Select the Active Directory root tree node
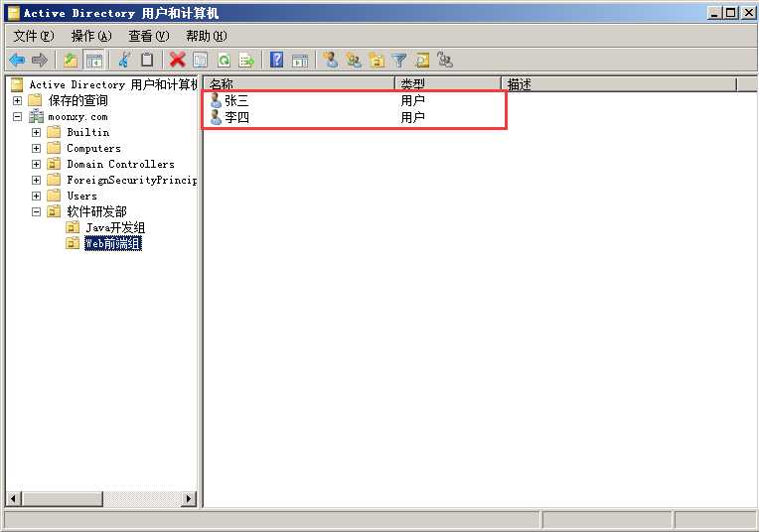Image resolution: width=759 pixels, height=532 pixels. (x=113, y=84)
